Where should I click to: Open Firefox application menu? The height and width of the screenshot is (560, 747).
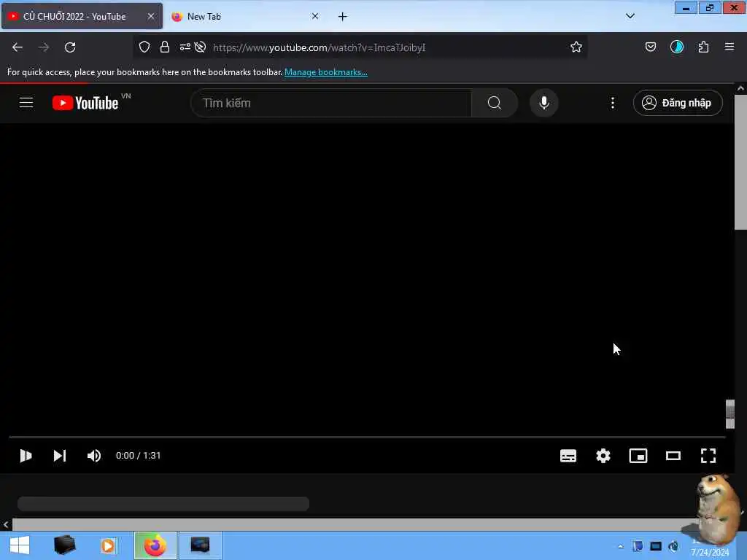tap(729, 47)
